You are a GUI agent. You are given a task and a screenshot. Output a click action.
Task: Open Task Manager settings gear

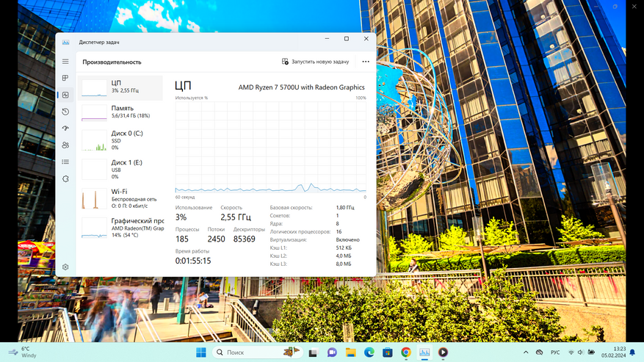click(65, 267)
